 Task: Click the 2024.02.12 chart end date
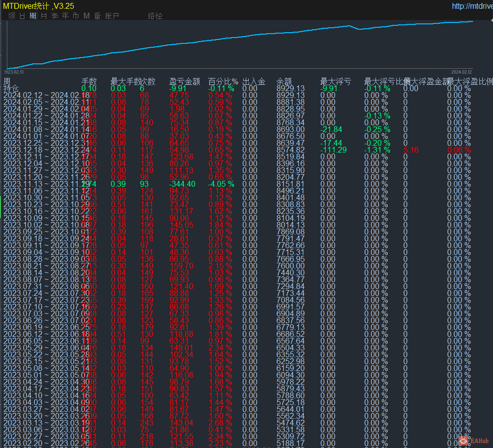(x=462, y=72)
